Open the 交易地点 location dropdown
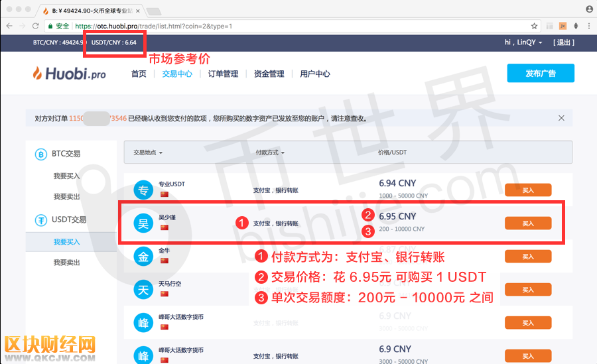Screen dimensions: 597x364 [x=148, y=152]
